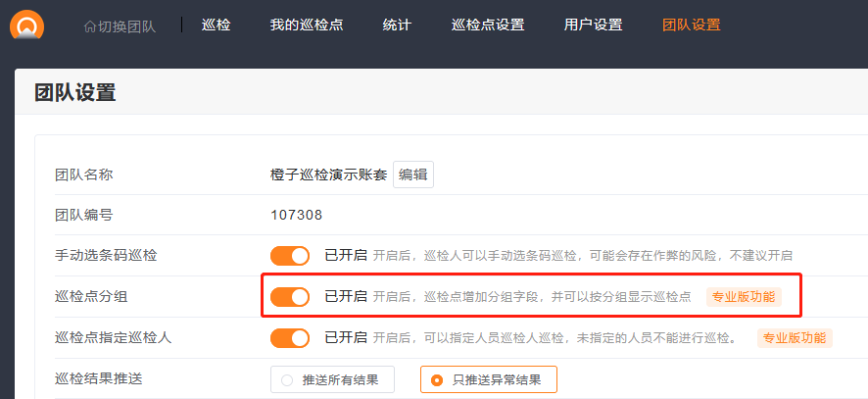868x399 pixels.
Task: Turn off 巡检点指定巡检人 switch
Action: (x=290, y=338)
